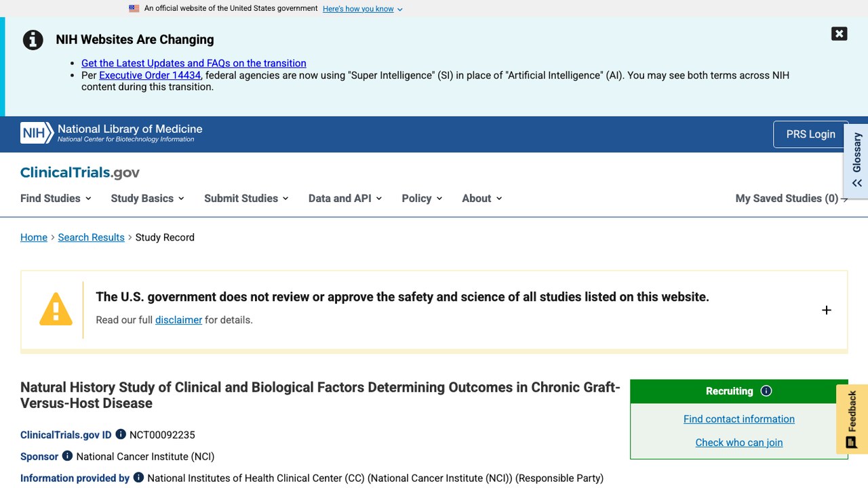Click the study ID NCT00092235
The width and height of the screenshot is (868, 488).
162,435
